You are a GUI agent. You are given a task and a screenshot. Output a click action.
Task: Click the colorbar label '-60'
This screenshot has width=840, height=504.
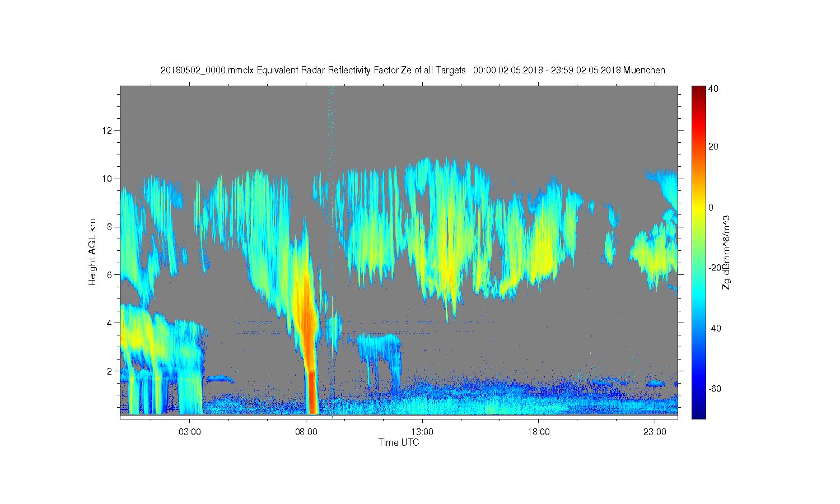(x=715, y=389)
